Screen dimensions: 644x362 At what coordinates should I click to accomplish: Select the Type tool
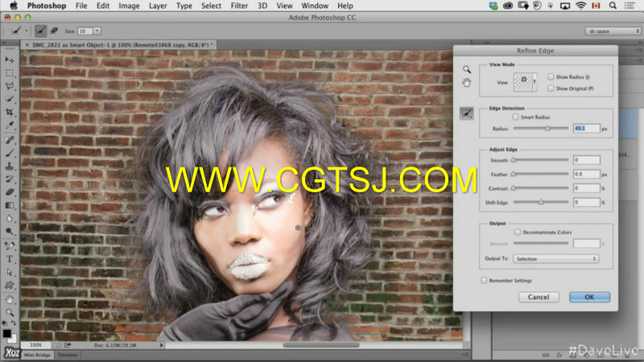[x=10, y=259]
